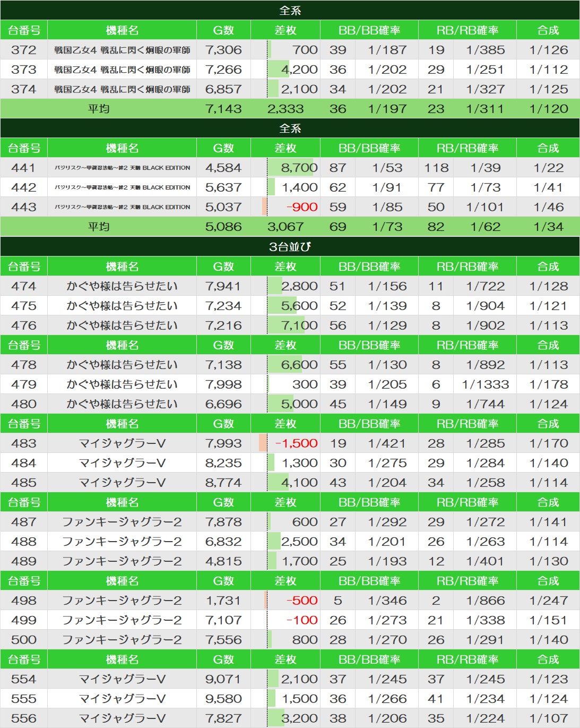The width and height of the screenshot is (580, 728).
Task: Select the 7,100 difference value
Action: (x=299, y=326)
